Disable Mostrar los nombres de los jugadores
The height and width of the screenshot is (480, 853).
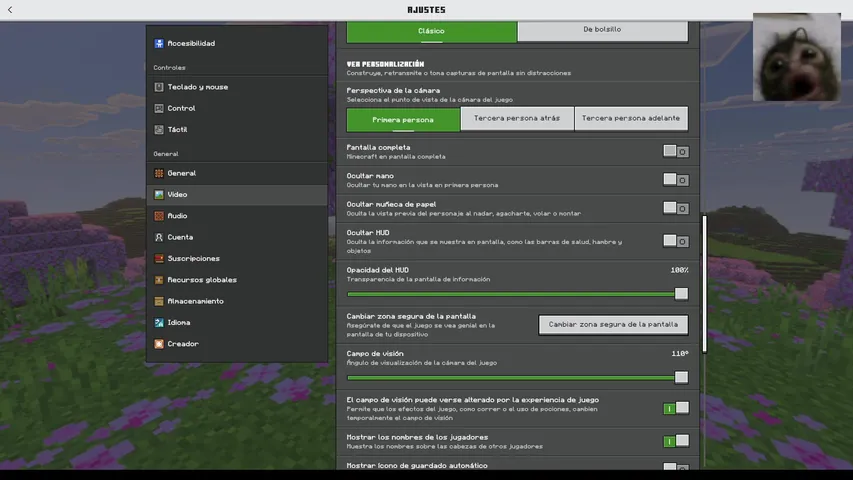[676, 441]
